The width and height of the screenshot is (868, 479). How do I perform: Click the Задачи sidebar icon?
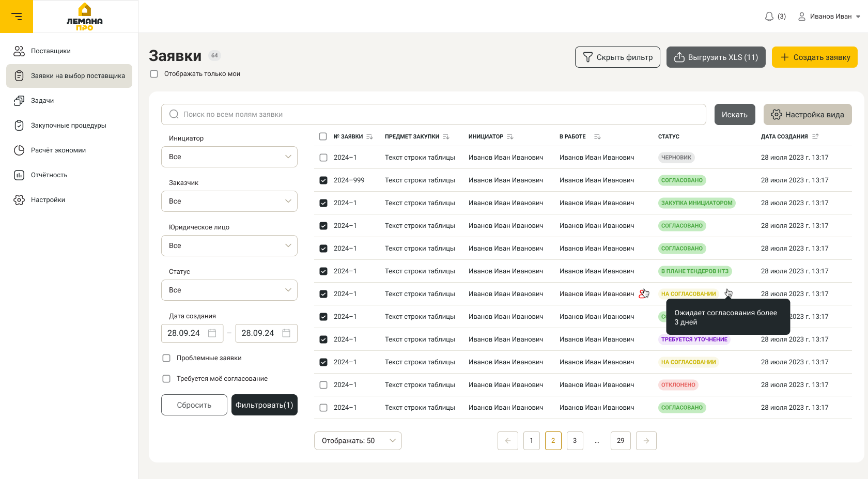click(19, 100)
